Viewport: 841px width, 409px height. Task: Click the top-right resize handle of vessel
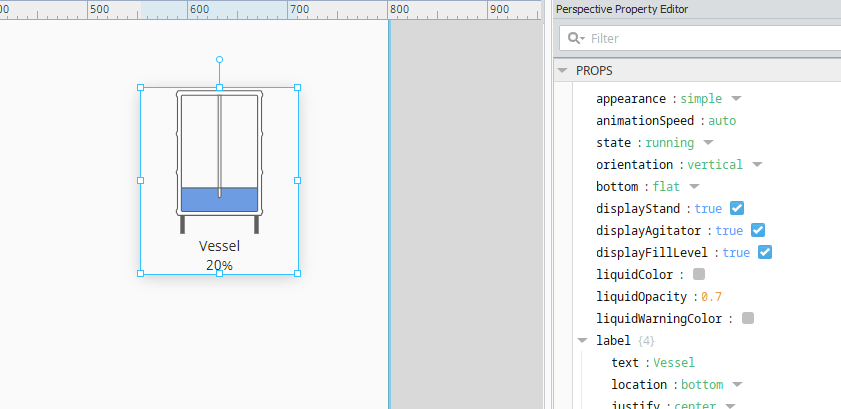[x=297, y=88]
